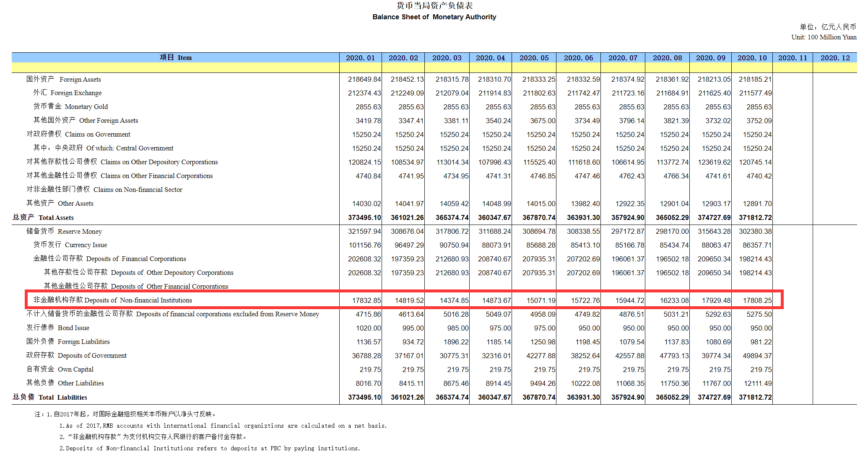Click the Item header cell
Image resolution: width=868 pixels, height=465 pixels.
175,58
